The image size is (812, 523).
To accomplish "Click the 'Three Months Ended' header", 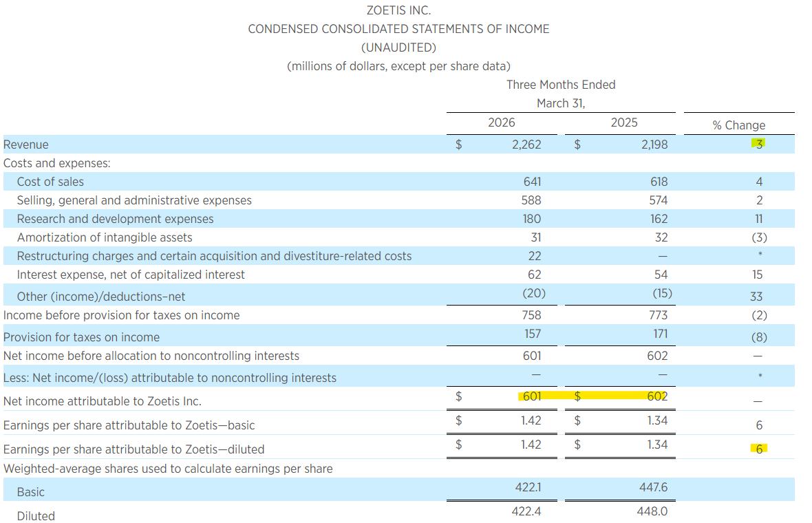I will 561,85.
